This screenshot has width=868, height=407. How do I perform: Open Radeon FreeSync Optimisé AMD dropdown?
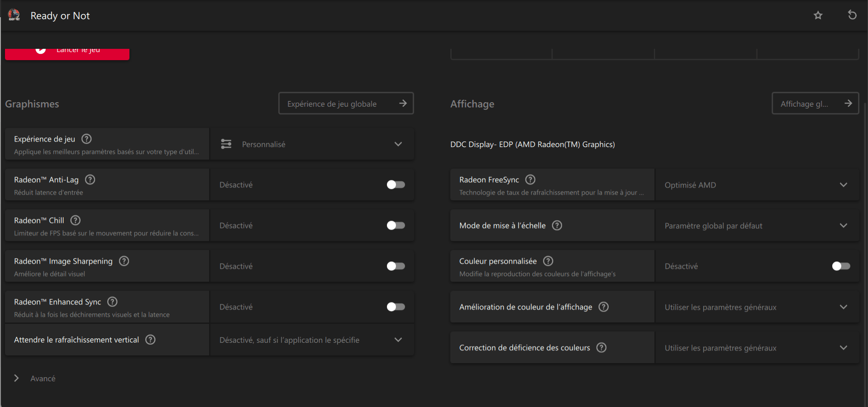[757, 185]
